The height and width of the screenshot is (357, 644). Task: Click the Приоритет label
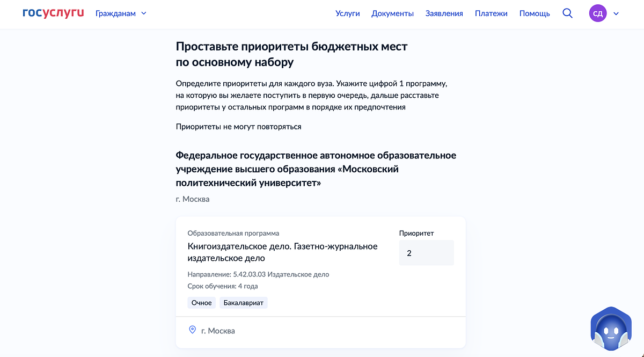pyautogui.click(x=416, y=233)
